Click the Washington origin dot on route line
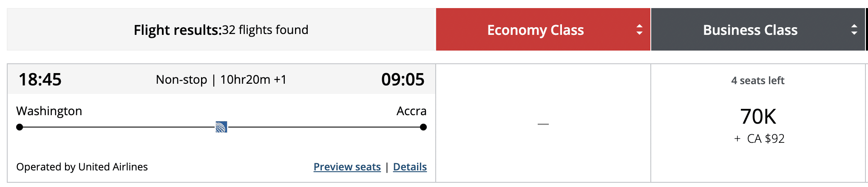The width and height of the screenshot is (868, 187). tap(20, 127)
